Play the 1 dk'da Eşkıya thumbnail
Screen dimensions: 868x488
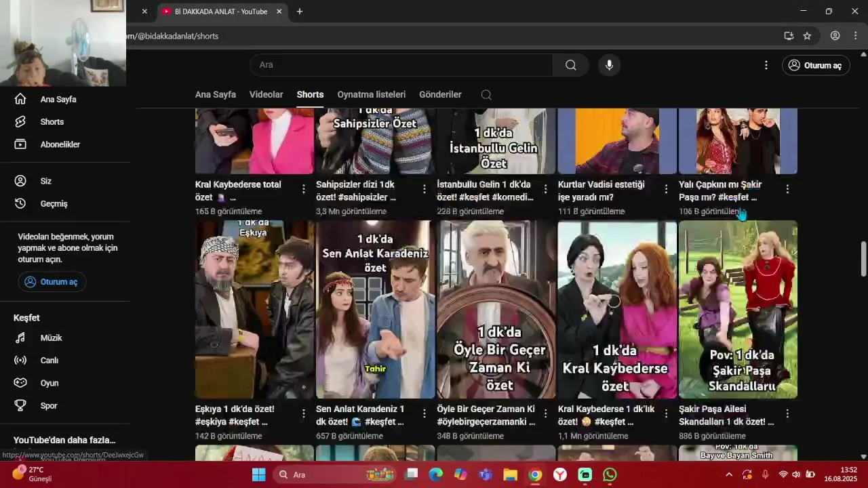(x=254, y=309)
